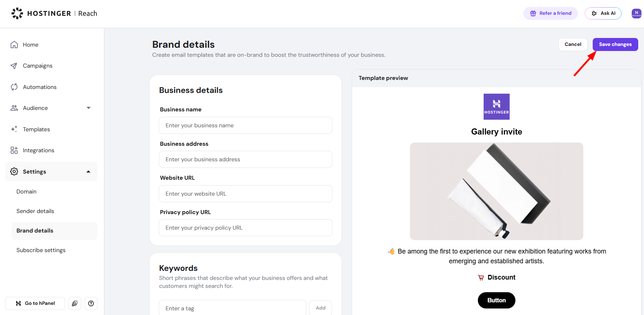Open the user profile avatar icon
Image resolution: width=644 pixels, height=315 pixels.
[636, 13]
